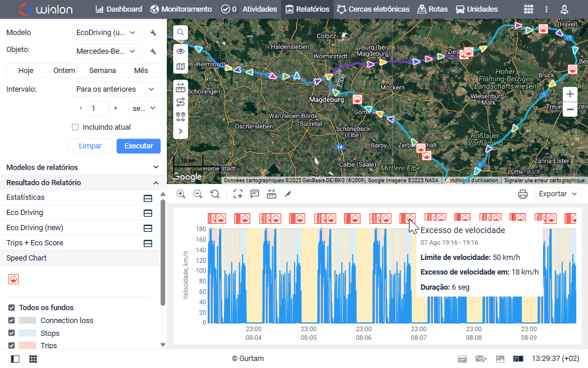Zoom in on the map

569,94
